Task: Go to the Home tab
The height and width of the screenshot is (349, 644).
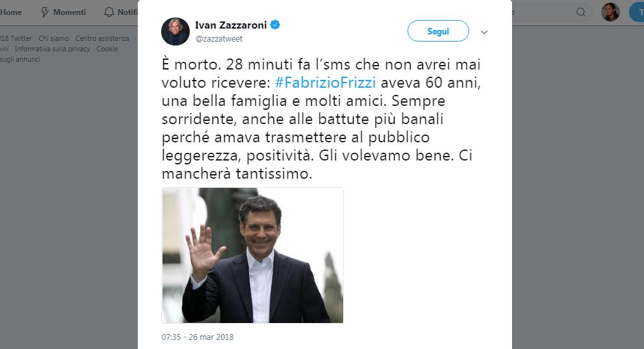Action: coord(10,12)
